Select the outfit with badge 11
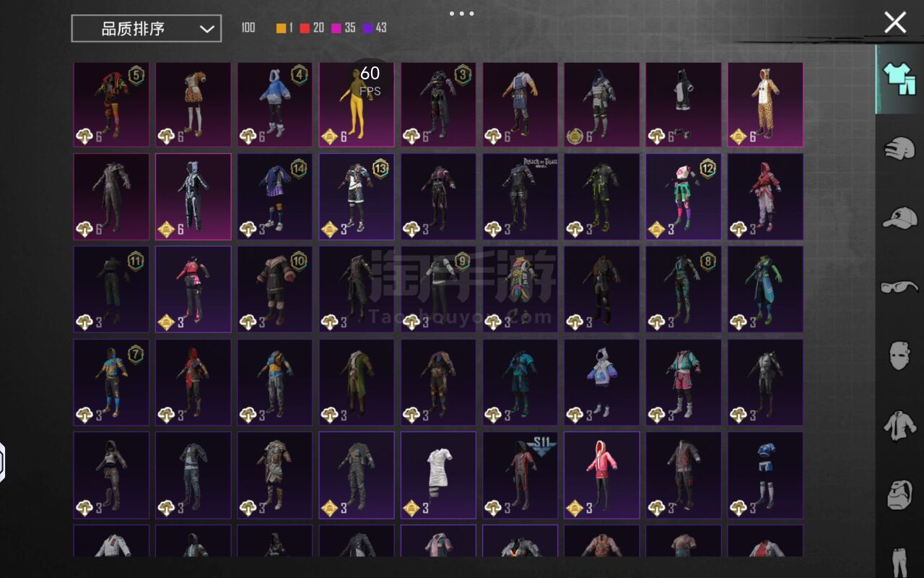The image size is (924, 578). [111, 289]
